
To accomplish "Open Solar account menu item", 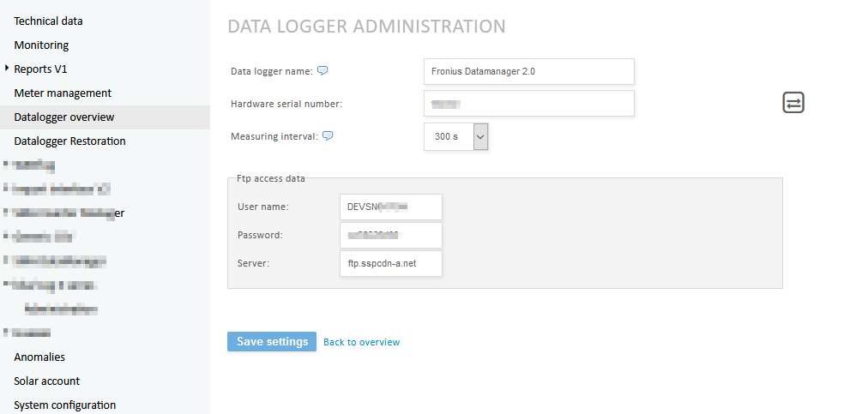I will (46, 381).
